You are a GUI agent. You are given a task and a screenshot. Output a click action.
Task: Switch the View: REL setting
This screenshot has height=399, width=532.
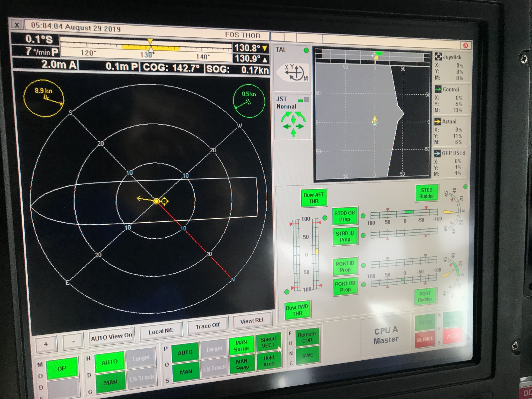252,321
